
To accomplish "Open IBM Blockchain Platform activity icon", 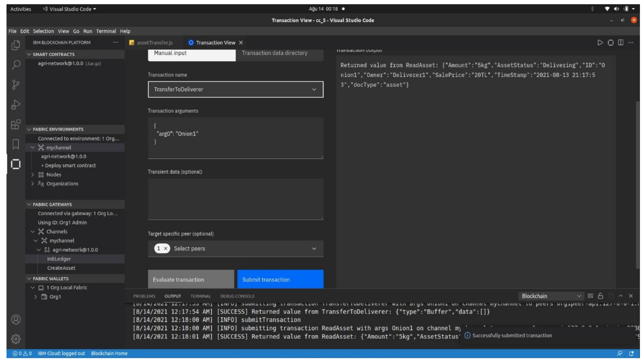I will [16, 164].
